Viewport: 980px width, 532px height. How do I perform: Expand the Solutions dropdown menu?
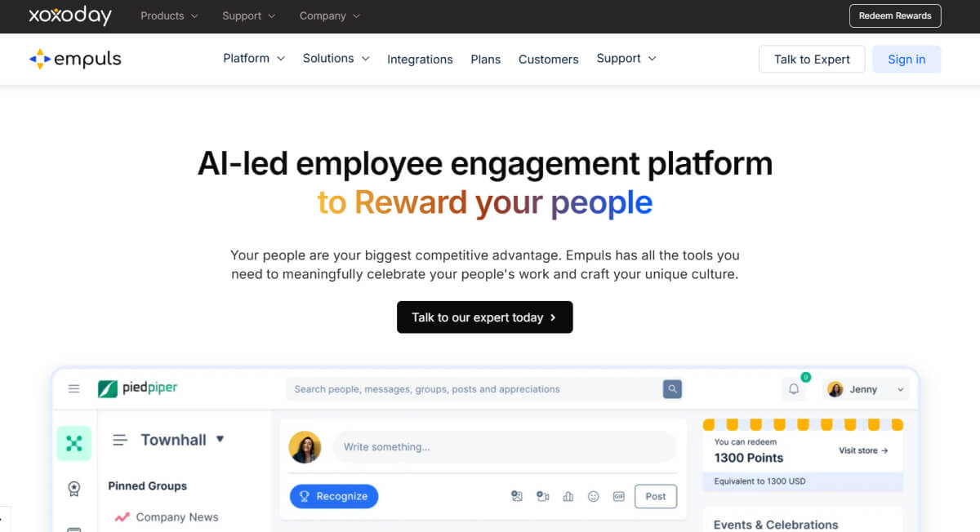336,58
